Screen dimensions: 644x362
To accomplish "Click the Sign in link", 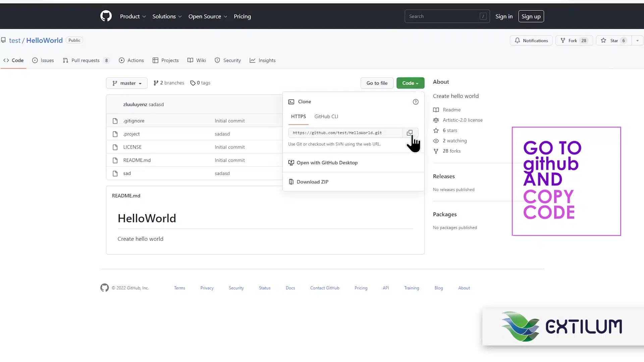I will tap(504, 16).
